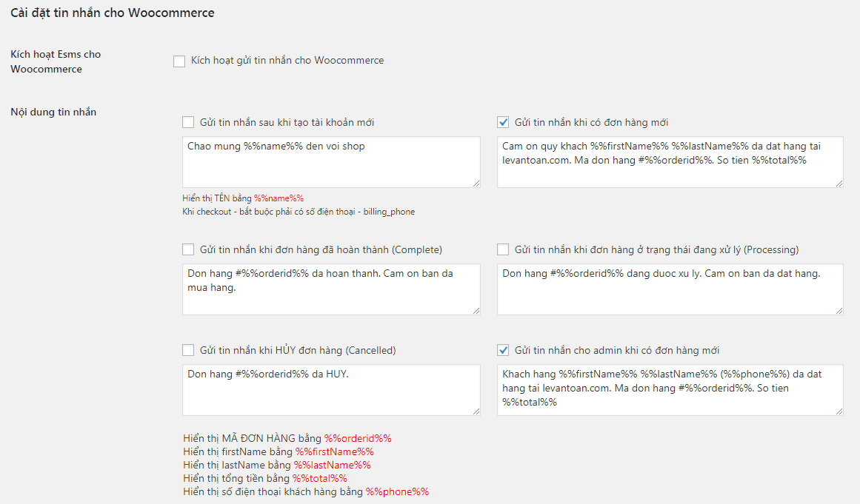The image size is (860, 504).
Task: Click the admin new order message textarea
Action: 669,389
